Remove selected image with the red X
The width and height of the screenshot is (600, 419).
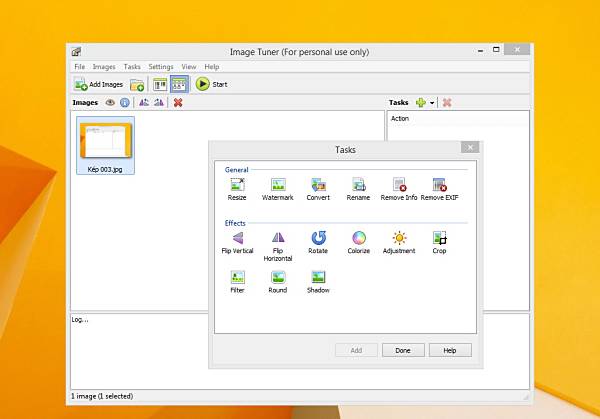pos(178,103)
